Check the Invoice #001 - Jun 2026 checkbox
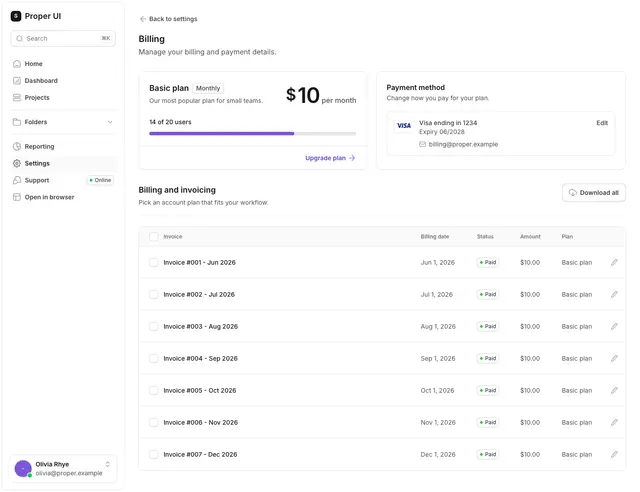The width and height of the screenshot is (640, 492). pos(153,263)
